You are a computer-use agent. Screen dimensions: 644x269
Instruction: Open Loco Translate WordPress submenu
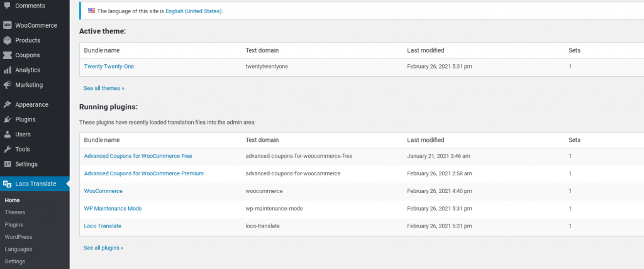18,237
